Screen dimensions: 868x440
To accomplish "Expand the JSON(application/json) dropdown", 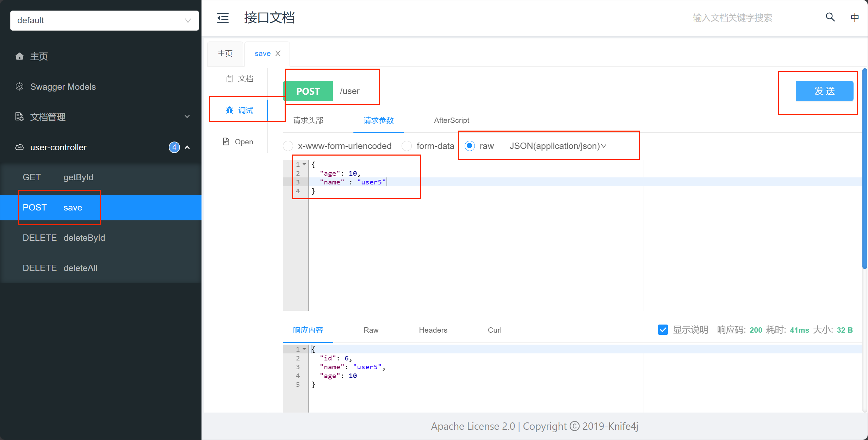I will 606,146.
